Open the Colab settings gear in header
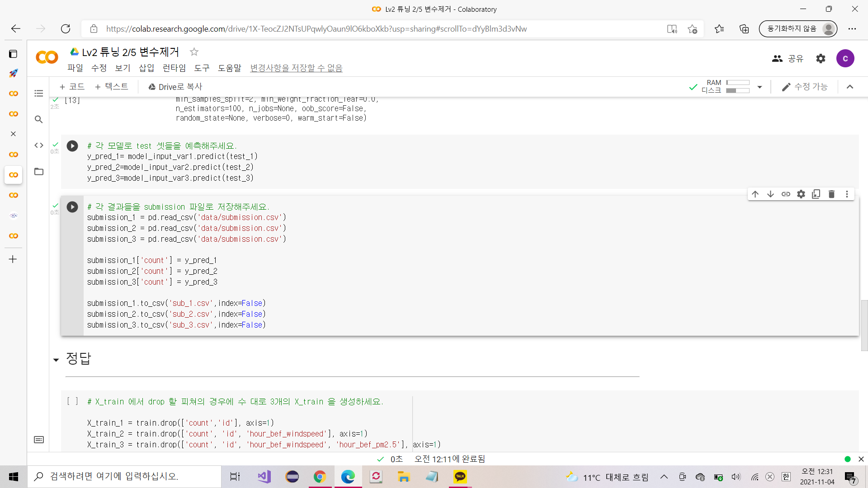Viewport: 868px width, 488px height. 821,59
